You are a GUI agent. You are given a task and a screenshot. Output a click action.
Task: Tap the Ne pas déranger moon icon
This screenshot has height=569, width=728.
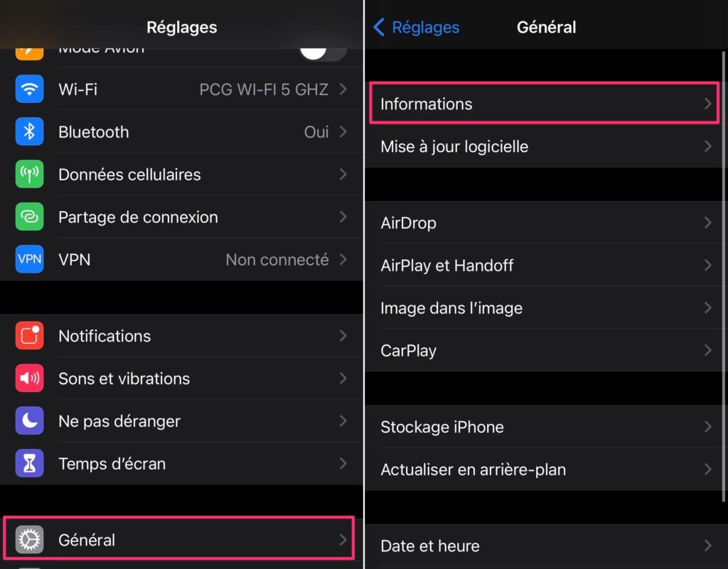[29, 421]
